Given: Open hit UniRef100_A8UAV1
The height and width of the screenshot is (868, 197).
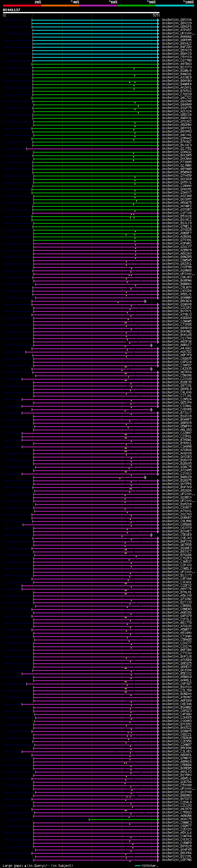Looking at the screenshot, I should click(176, 755).
